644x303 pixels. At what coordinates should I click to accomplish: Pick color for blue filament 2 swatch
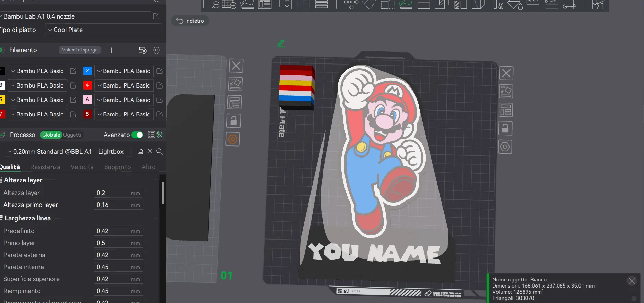coord(87,71)
